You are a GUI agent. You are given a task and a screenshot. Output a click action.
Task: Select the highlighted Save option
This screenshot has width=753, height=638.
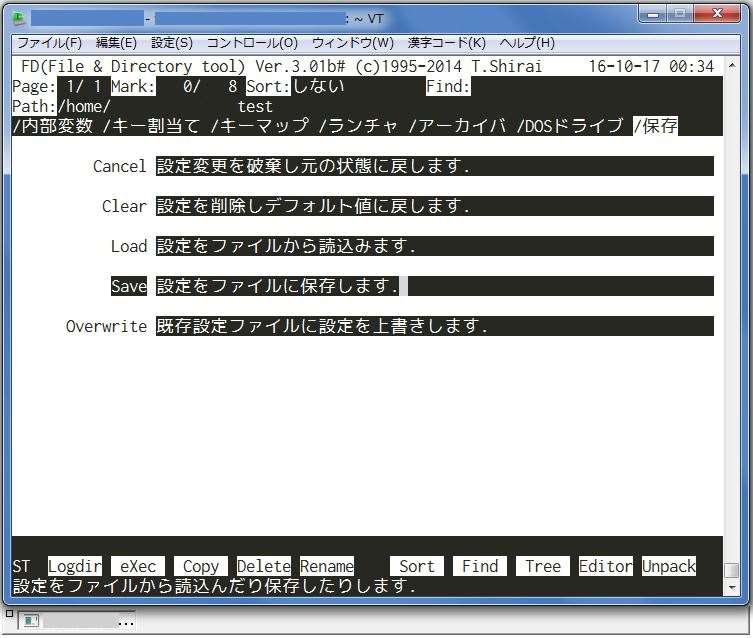click(x=129, y=286)
